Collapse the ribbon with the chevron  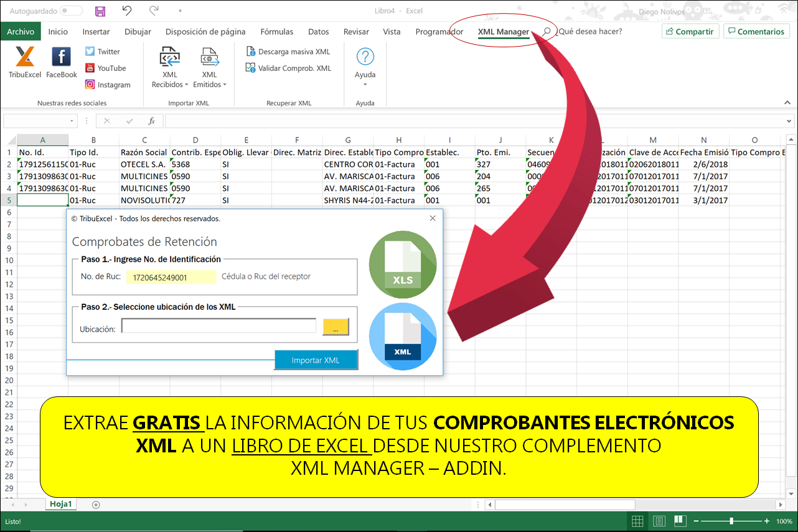[x=787, y=103]
